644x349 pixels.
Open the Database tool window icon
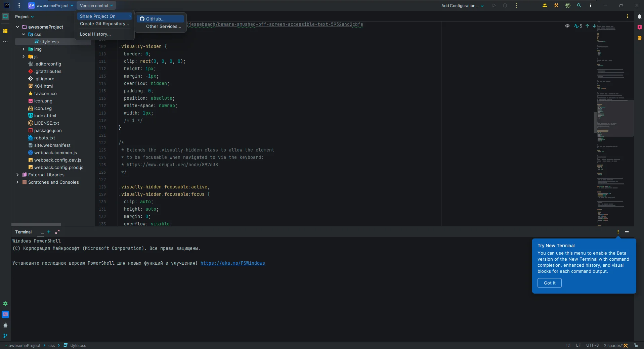pos(639,38)
